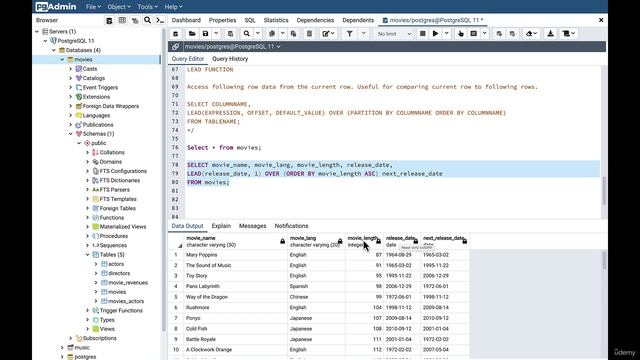Switch to the Messages output tab
The height and width of the screenshot is (360, 640).
coord(252,226)
